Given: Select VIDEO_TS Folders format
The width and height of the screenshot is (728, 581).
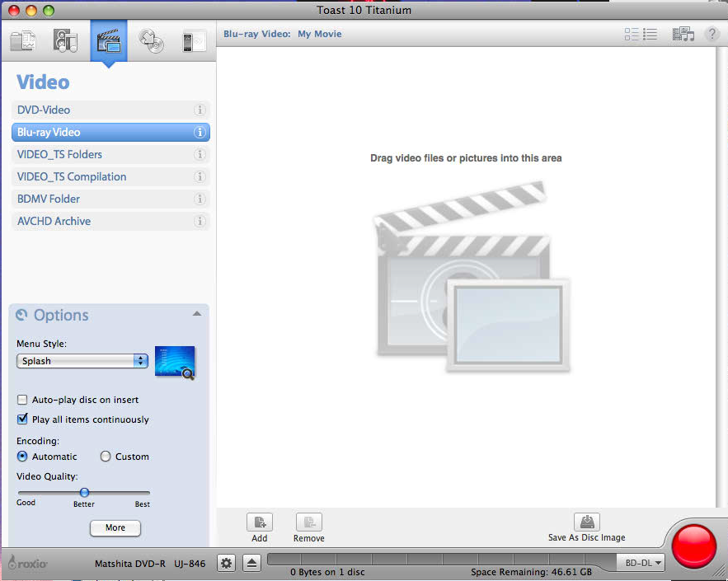Looking at the screenshot, I should point(110,155).
